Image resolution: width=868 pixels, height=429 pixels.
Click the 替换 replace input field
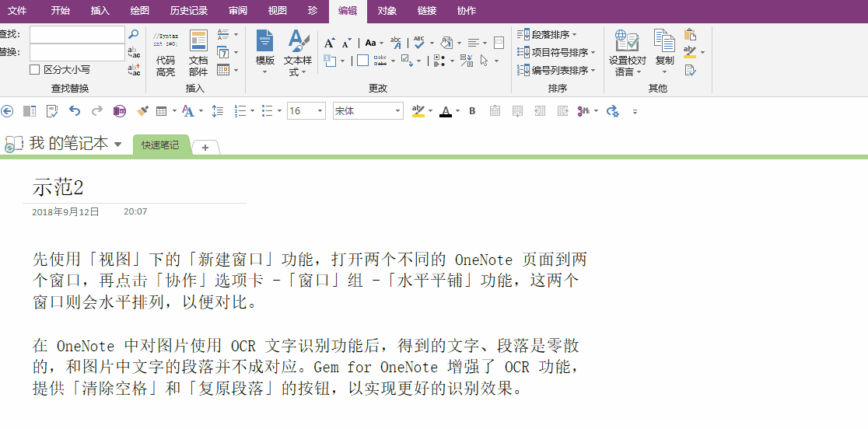pyautogui.click(x=78, y=52)
